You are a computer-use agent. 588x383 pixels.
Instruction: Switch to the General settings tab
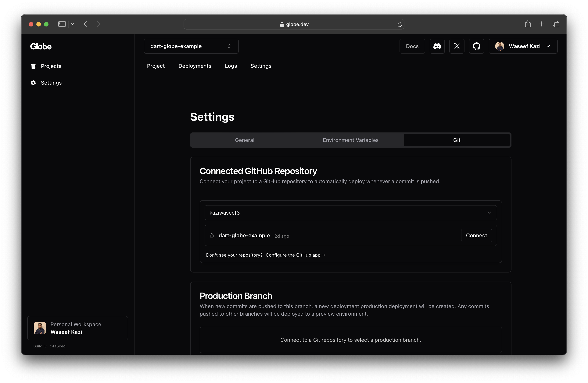pyautogui.click(x=244, y=140)
